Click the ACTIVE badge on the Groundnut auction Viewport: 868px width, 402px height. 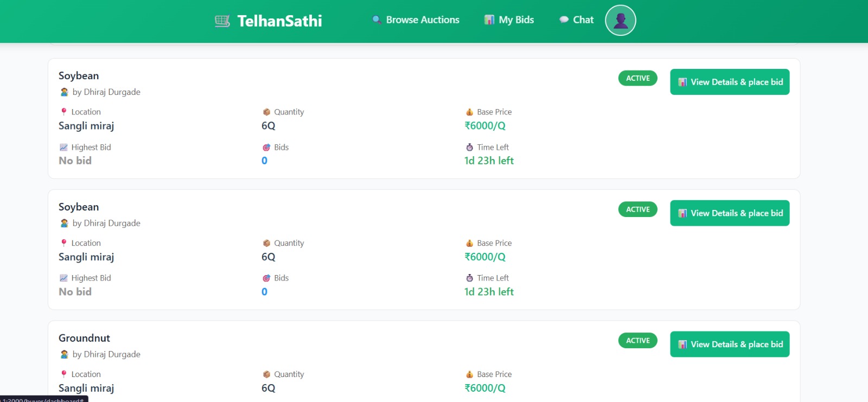pos(637,341)
